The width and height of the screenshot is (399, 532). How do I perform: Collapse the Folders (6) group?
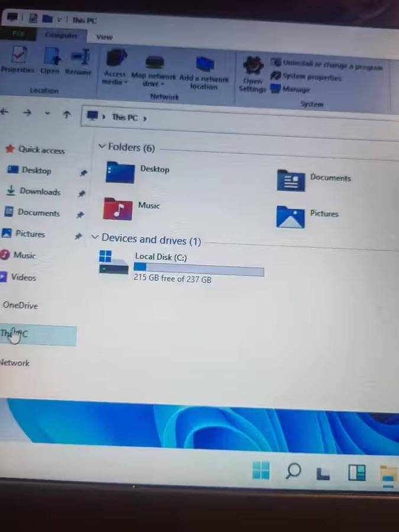tap(102, 146)
